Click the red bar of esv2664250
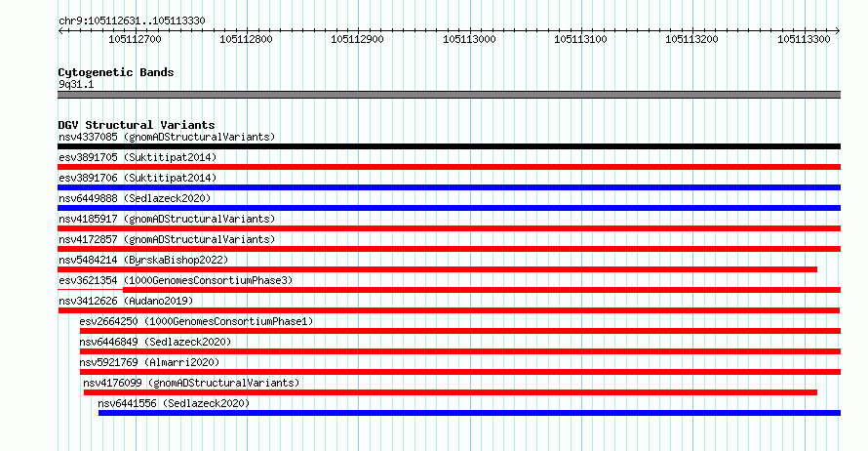The height and width of the screenshot is (451, 868). [460, 331]
